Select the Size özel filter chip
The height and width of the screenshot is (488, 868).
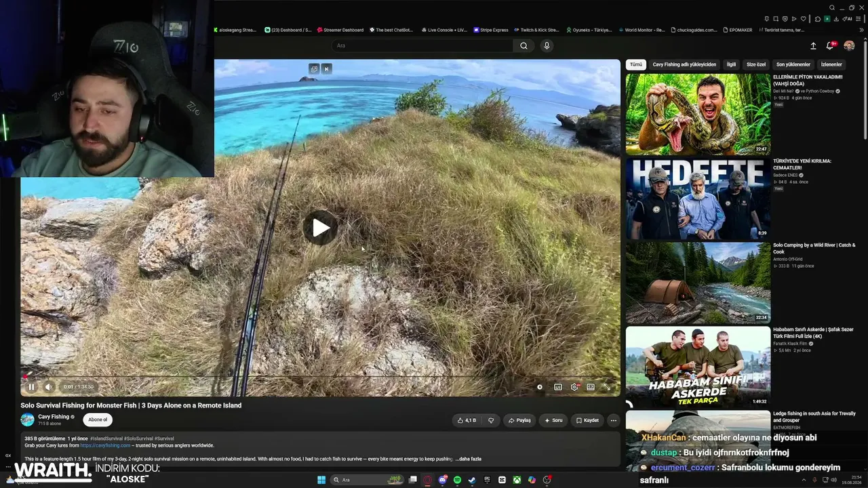(x=756, y=64)
